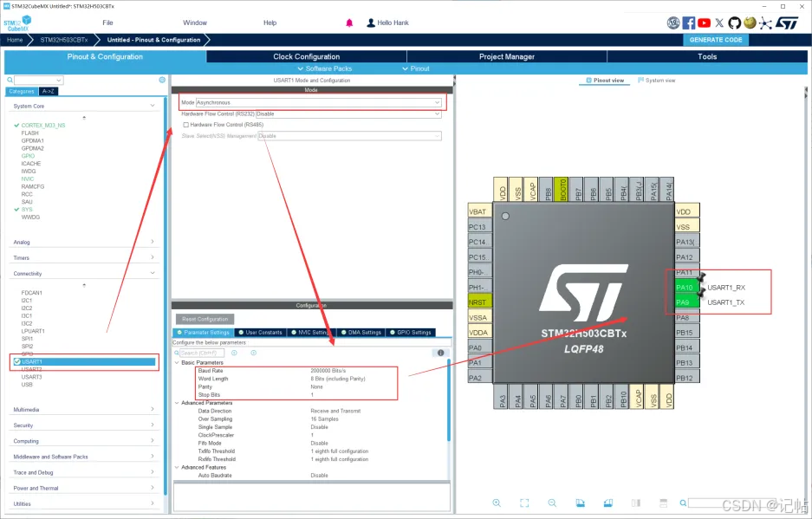Rotate chip clockwise icon in pinout toolbar

[x=580, y=503]
